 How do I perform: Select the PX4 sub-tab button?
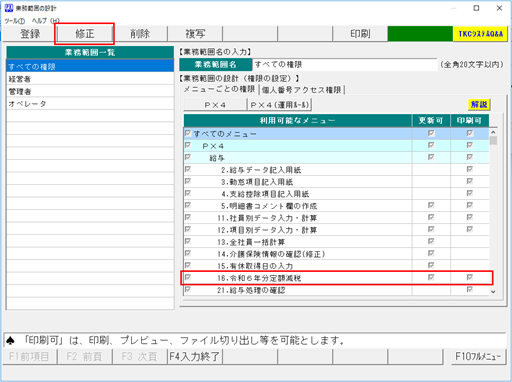click(x=215, y=105)
